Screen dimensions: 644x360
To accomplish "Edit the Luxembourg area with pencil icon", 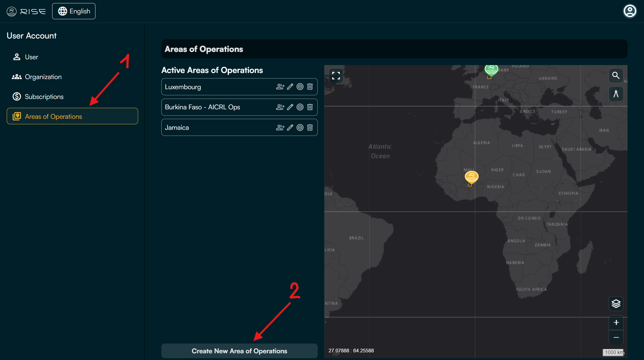I will point(290,87).
